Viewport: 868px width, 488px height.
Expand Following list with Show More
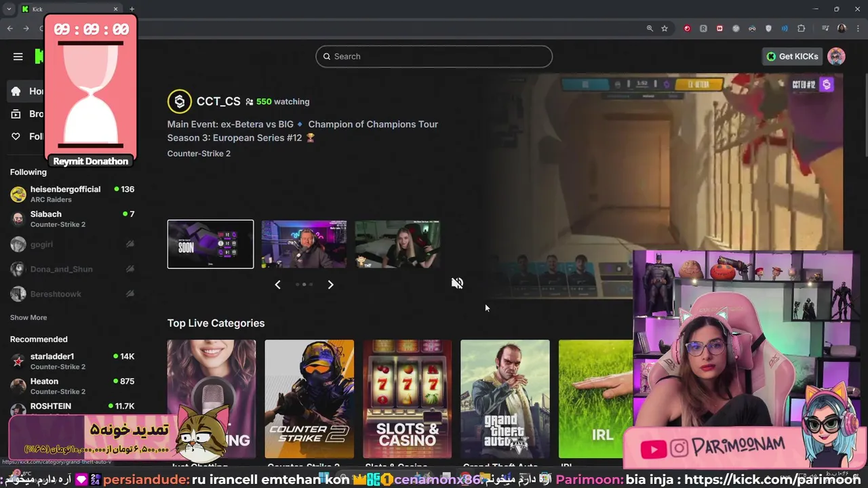(28, 317)
